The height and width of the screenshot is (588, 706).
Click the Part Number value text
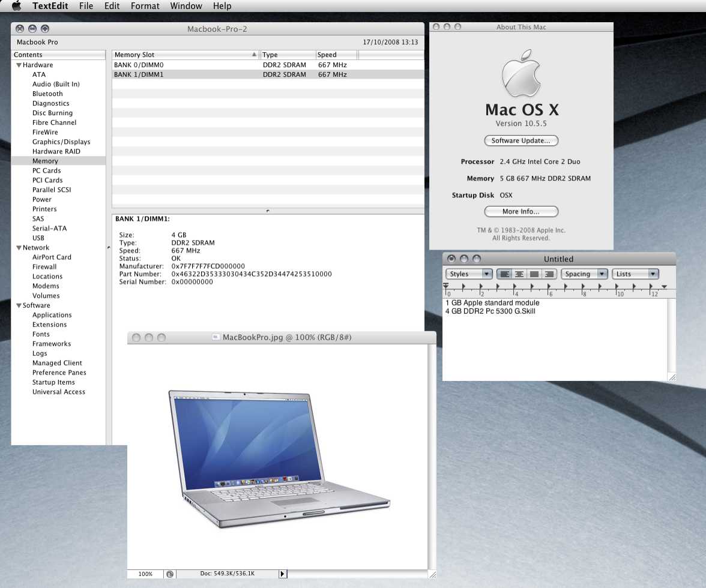tap(251, 274)
